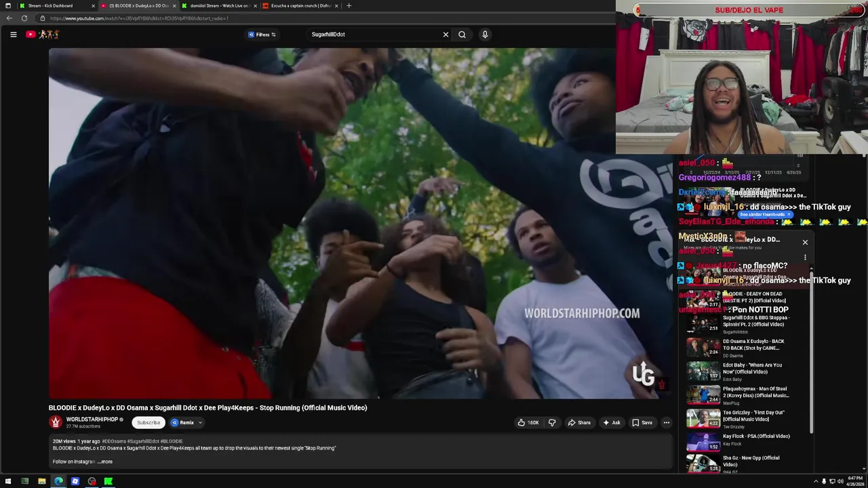Click the #BLOODIE hashtag

pos(172,441)
